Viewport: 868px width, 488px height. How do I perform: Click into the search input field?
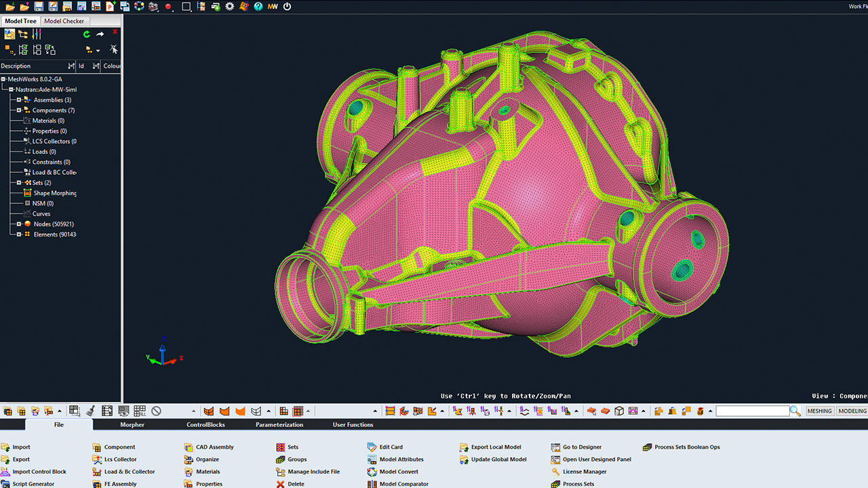[x=751, y=411]
